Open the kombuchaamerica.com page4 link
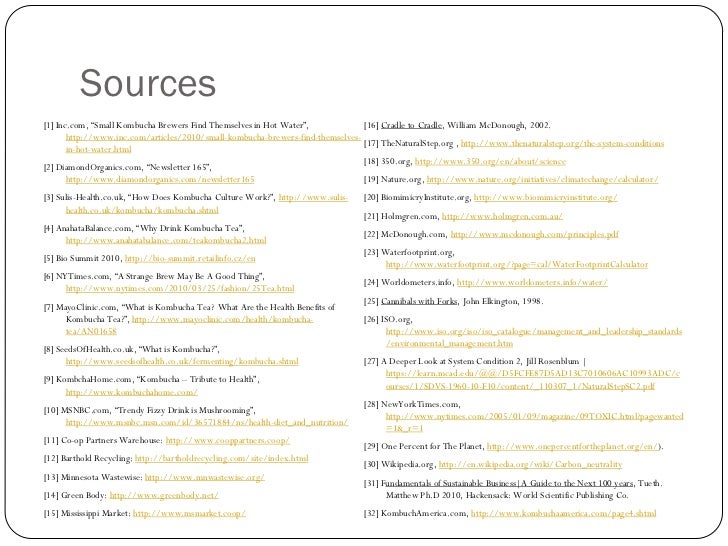Viewport: 728px width, 546px height. [x=564, y=514]
